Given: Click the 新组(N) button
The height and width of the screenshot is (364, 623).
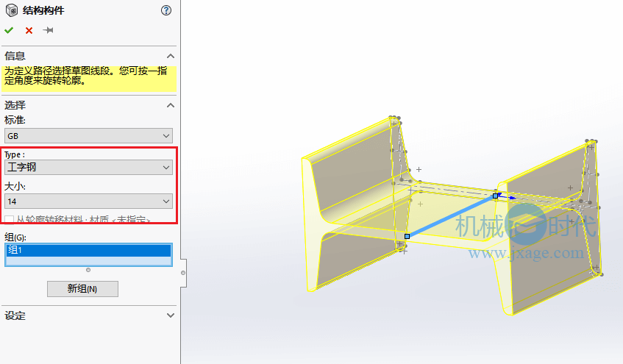Looking at the screenshot, I should click(82, 289).
